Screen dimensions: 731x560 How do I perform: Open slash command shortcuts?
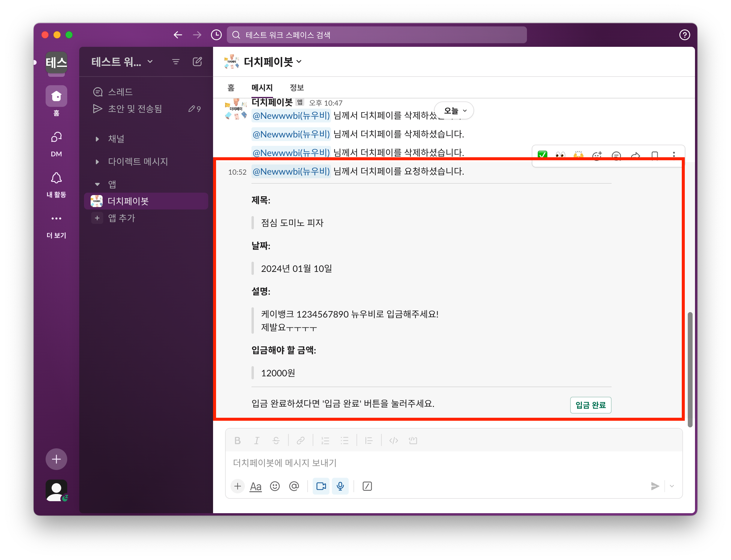click(x=367, y=486)
